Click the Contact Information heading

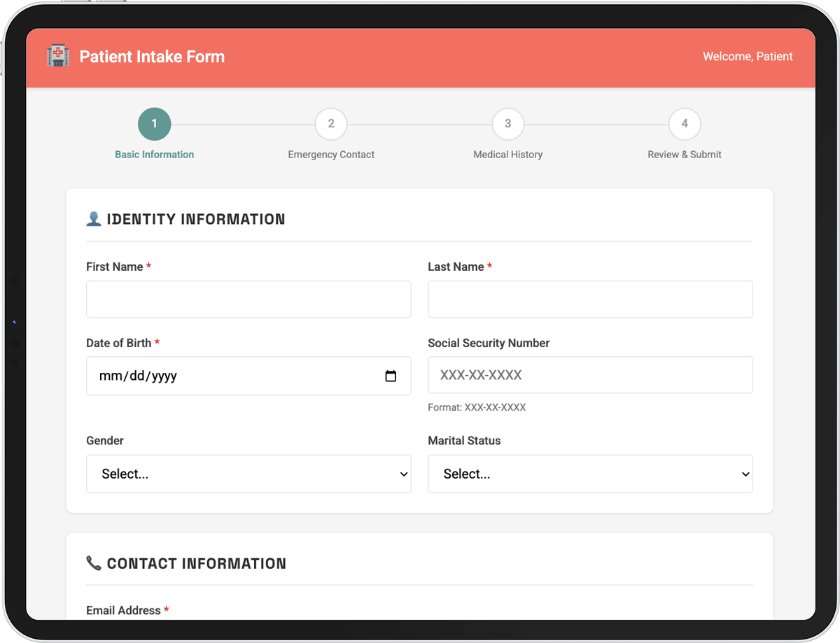click(197, 563)
